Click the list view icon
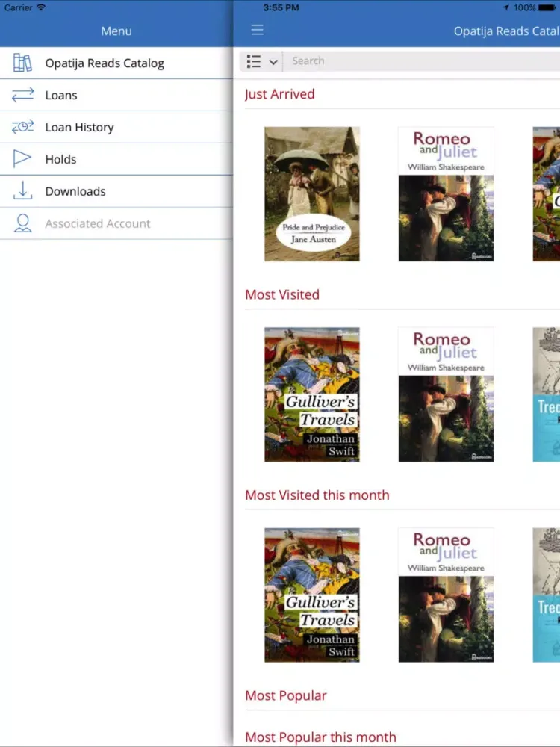Image resolution: width=560 pixels, height=747 pixels. pos(253,61)
